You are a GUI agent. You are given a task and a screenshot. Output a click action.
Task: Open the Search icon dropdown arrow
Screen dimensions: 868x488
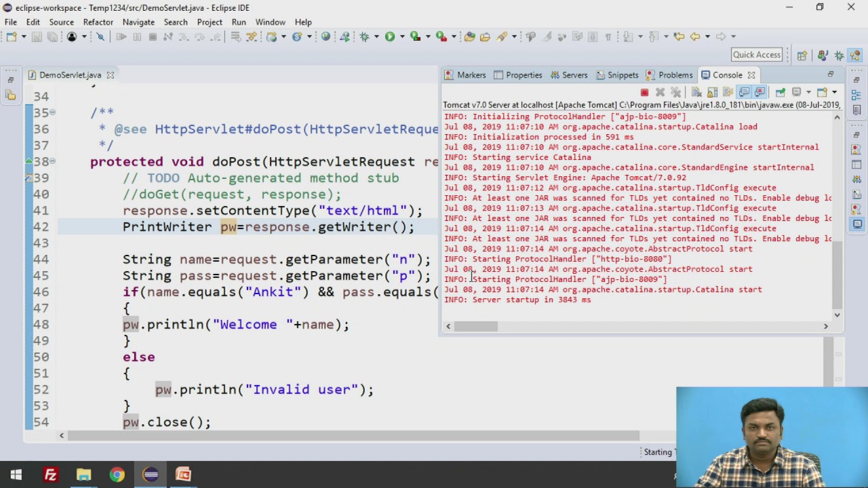click(514, 37)
